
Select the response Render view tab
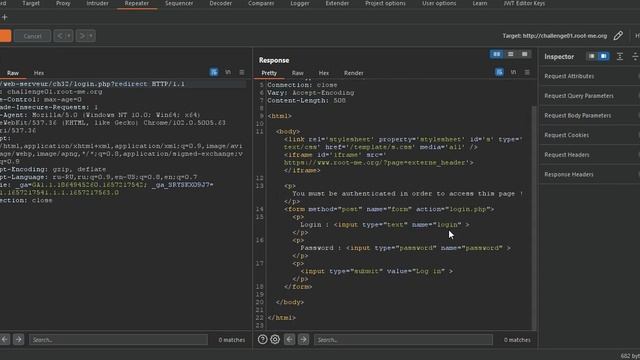click(x=353, y=73)
